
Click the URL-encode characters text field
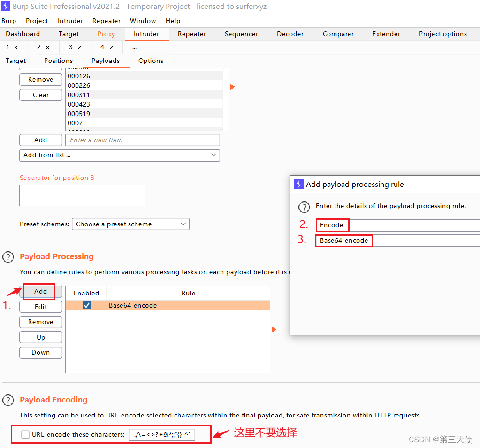pos(162,434)
